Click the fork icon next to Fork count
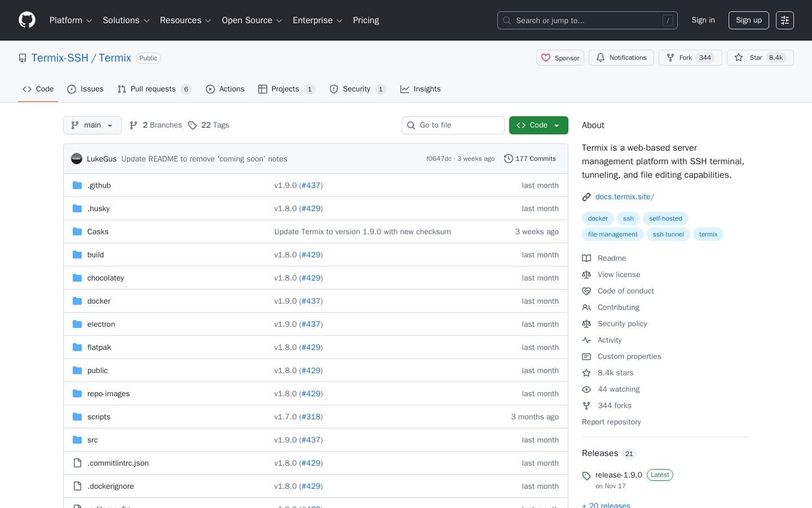The image size is (812, 508). click(670, 58)
